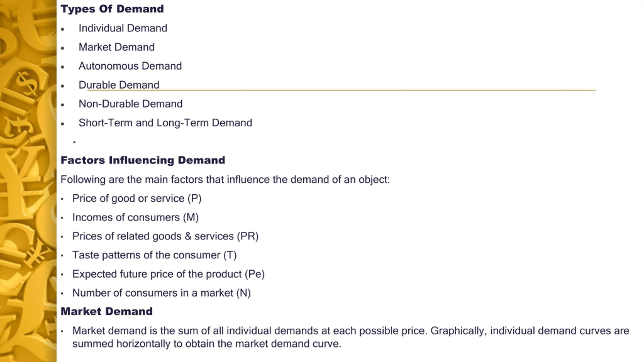Select Incomes of consumers (M) line
This screenshot has width=644, height=362.
[x=135, y=217]
